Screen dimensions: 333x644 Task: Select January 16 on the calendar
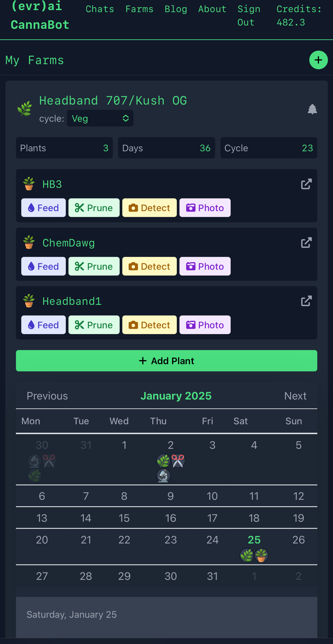pos(171,518)
